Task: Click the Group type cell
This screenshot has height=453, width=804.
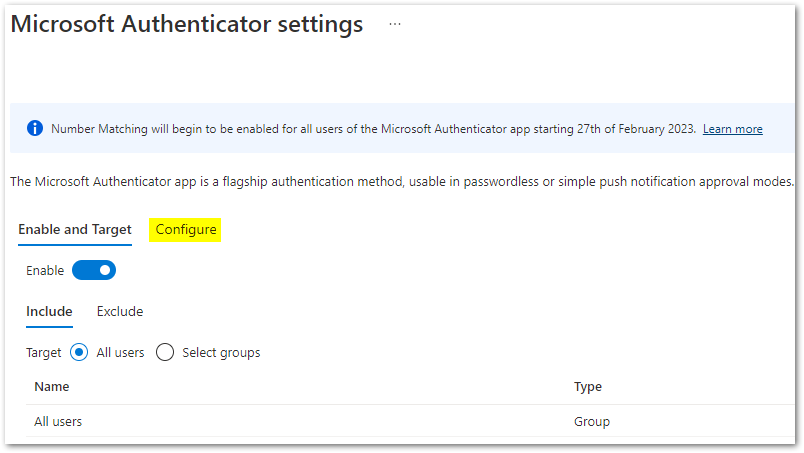Action: click(592, 421)
